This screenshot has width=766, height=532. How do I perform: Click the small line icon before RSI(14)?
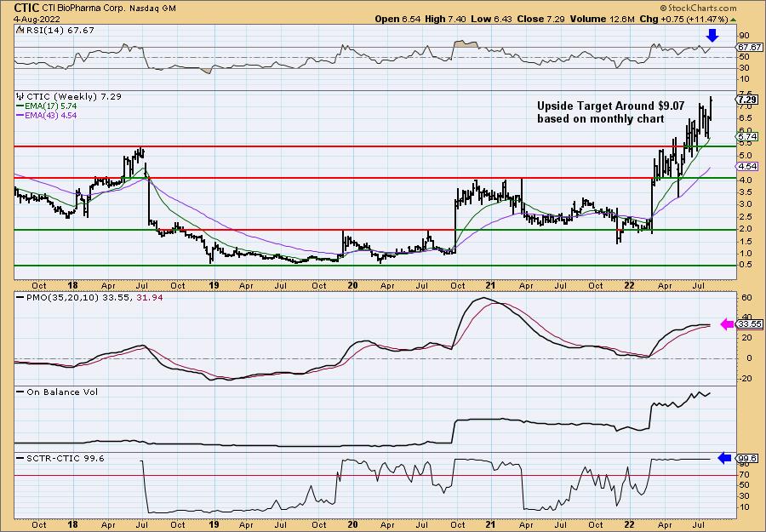[20, 30]
